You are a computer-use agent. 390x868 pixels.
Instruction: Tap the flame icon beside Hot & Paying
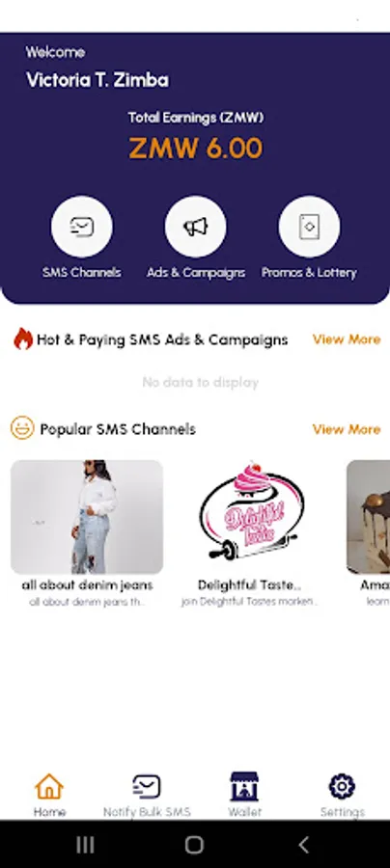click(23, 339)
